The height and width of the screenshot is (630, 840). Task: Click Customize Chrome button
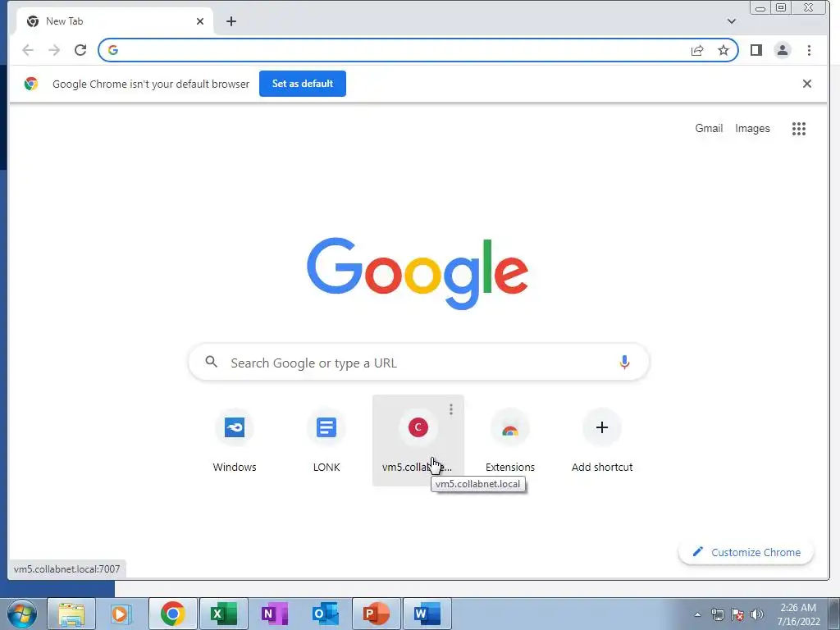[x=746, y=552]
